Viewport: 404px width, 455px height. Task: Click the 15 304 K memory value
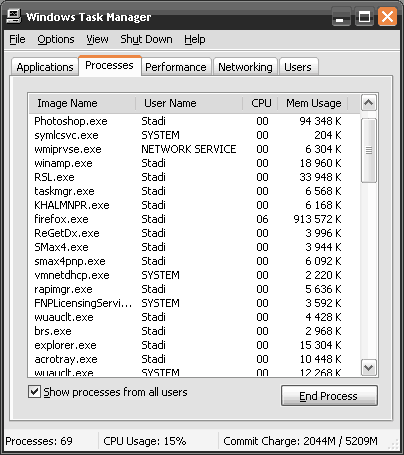tap(320, 345)
